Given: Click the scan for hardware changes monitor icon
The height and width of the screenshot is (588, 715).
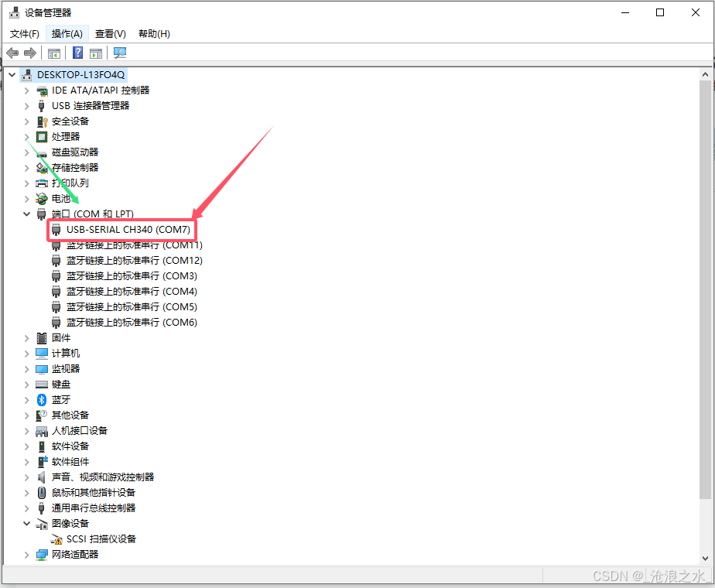Looking at the screenshot, I should [x=120, y=53].
